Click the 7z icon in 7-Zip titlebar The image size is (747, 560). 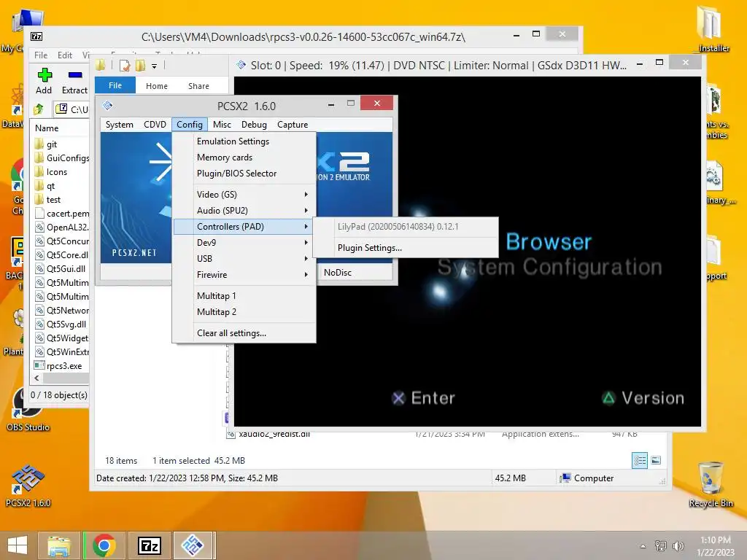(x=36, y=36)
